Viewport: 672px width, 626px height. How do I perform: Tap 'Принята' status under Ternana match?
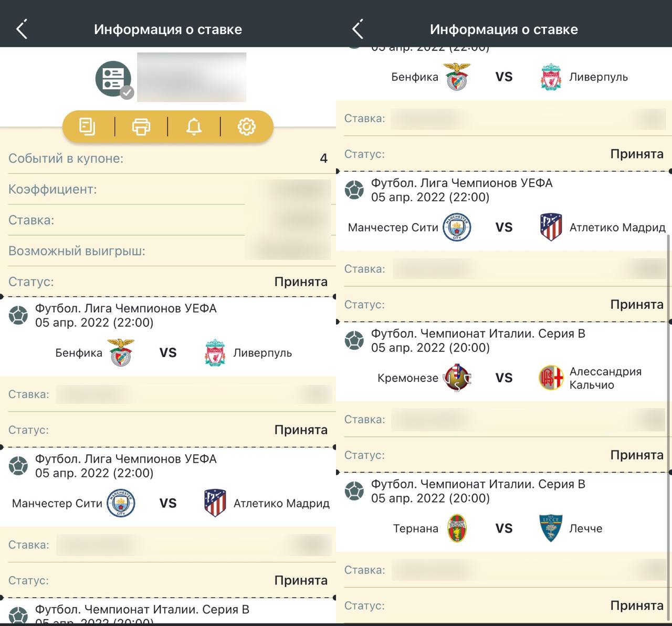(x=637, y=606)
